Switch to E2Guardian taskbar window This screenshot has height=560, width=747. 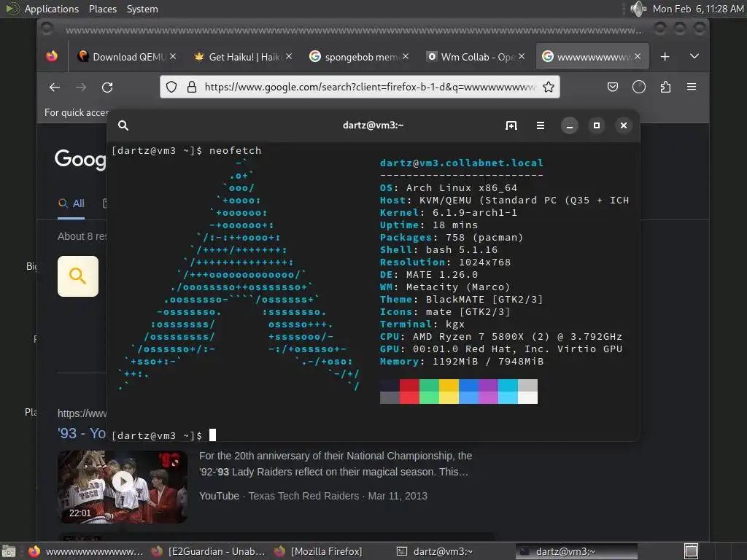coord(208,551)
